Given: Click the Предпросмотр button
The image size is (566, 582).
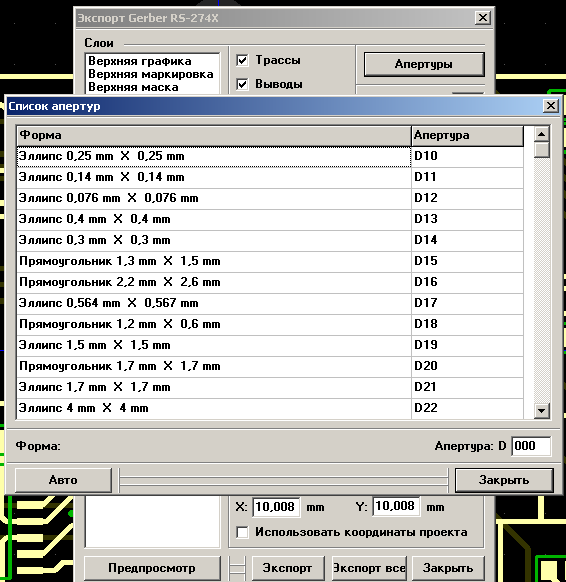Looking at the screenshot, I should point(151,568).
